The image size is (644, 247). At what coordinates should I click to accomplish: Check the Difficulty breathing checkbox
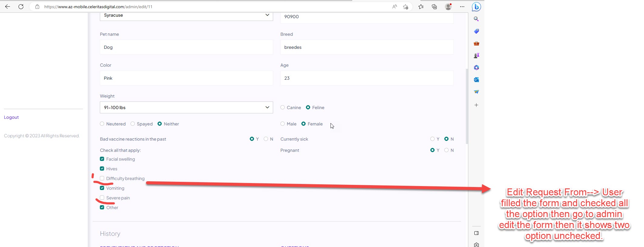coord(102,179)
